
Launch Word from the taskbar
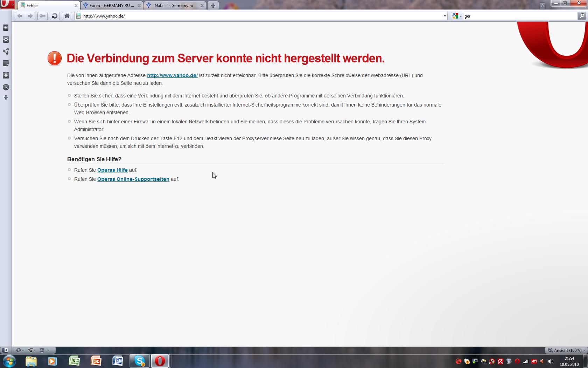[x=118, y=361]
